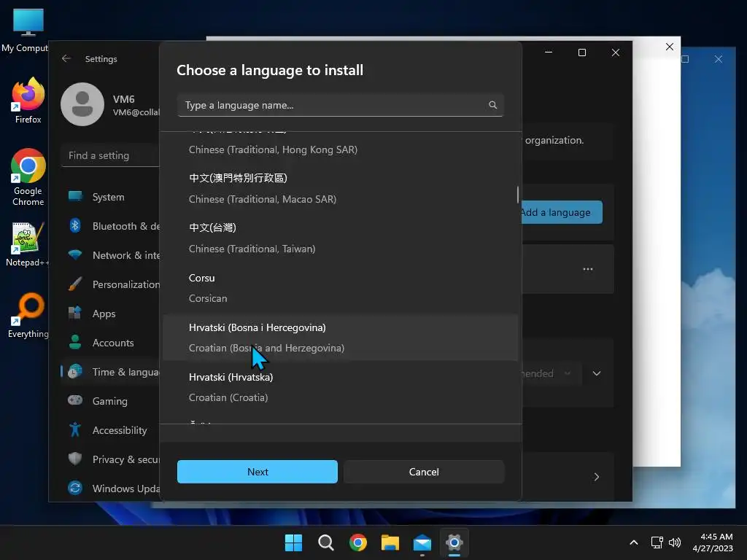This screenshot has width=747, height=560.
Task: Open System category in Settings
Action: [111, 197]
